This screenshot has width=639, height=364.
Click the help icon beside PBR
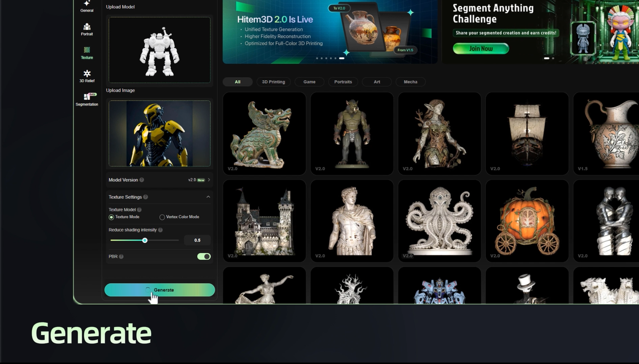[121, 256]
